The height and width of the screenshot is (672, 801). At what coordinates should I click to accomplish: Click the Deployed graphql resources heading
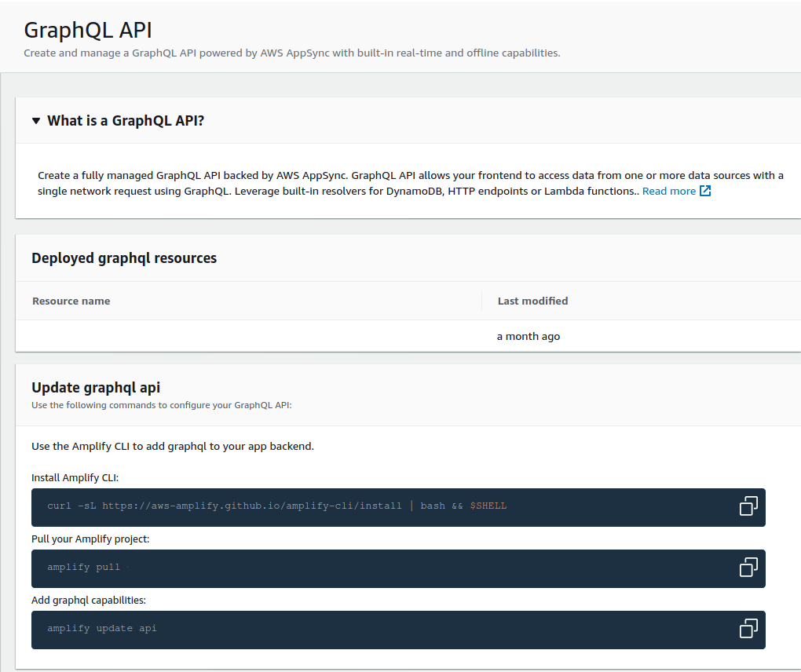124,257
